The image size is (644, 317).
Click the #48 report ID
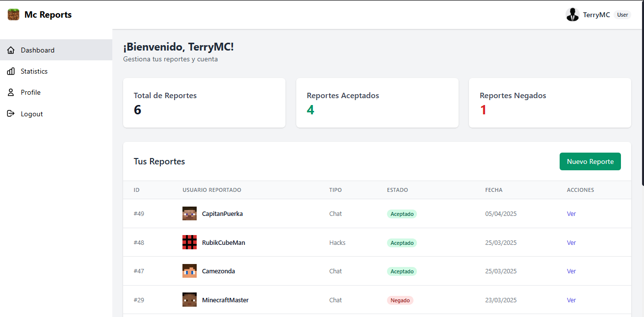139,242
